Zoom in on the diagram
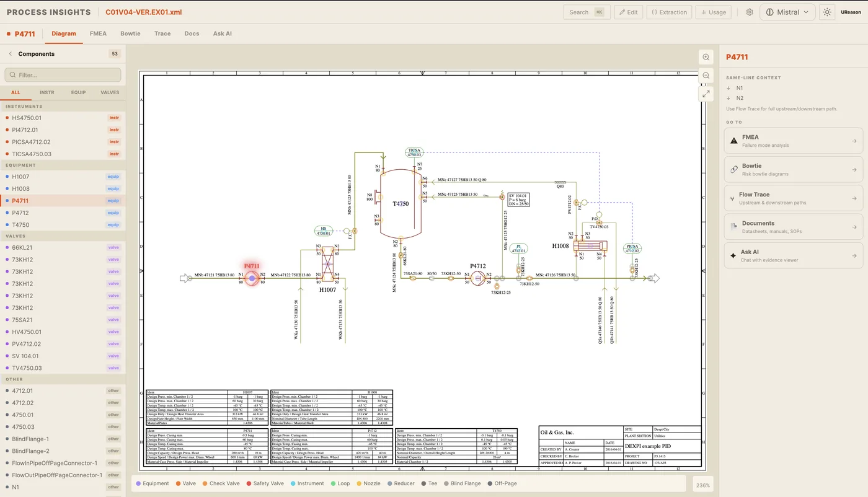Image resolution: width=868 pixels, height=497 pixels. coord(706,57)
